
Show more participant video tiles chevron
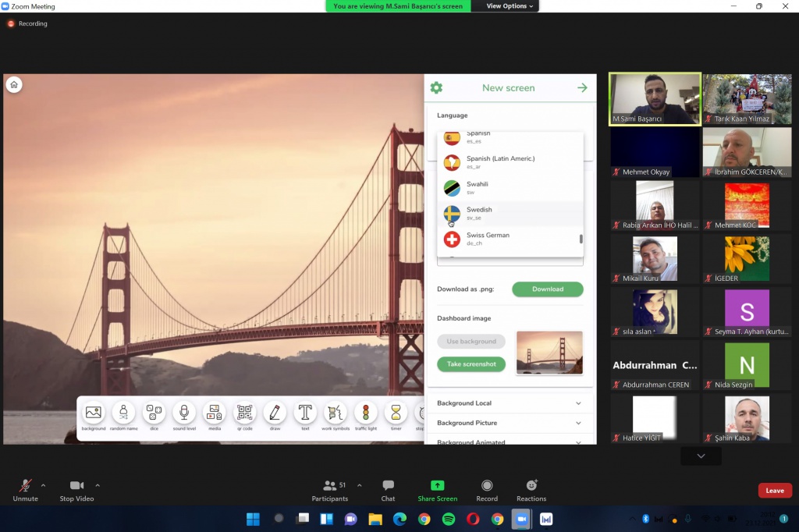click(x=701, y=456)
